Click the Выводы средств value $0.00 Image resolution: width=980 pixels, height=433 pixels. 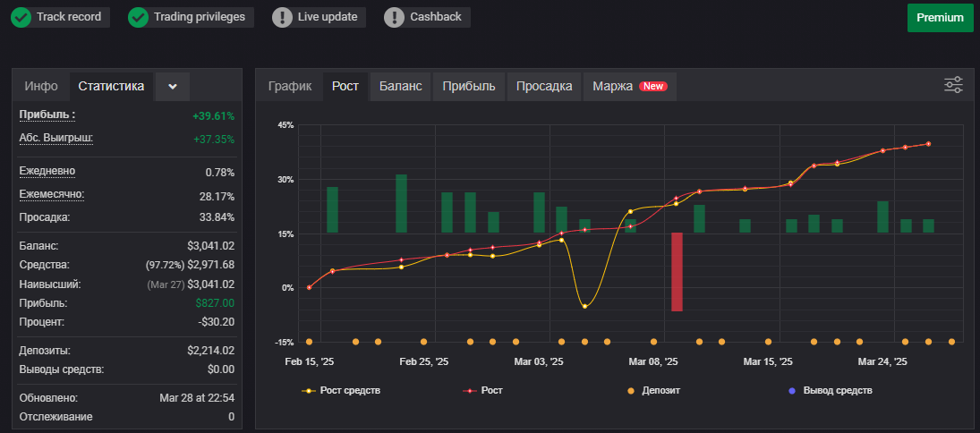221,369
